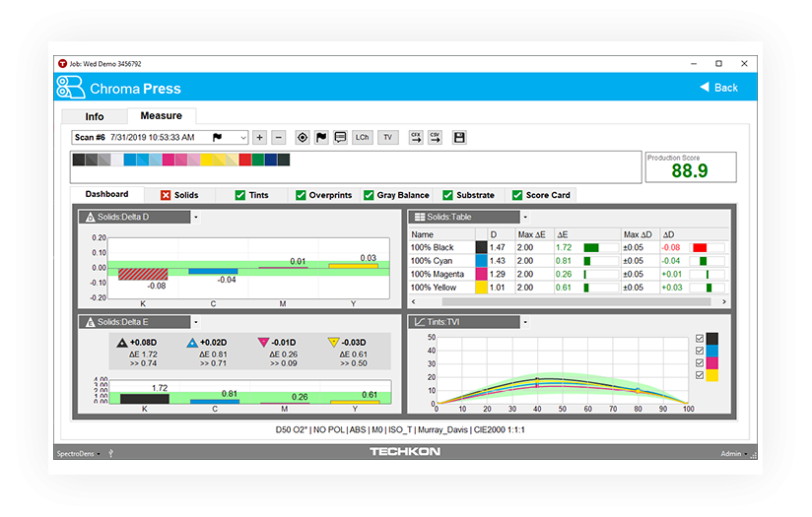Screen dimensions: 812x517
Task: Uncheck the black curve checkbox in TVI chart
Action: (700, 339)
